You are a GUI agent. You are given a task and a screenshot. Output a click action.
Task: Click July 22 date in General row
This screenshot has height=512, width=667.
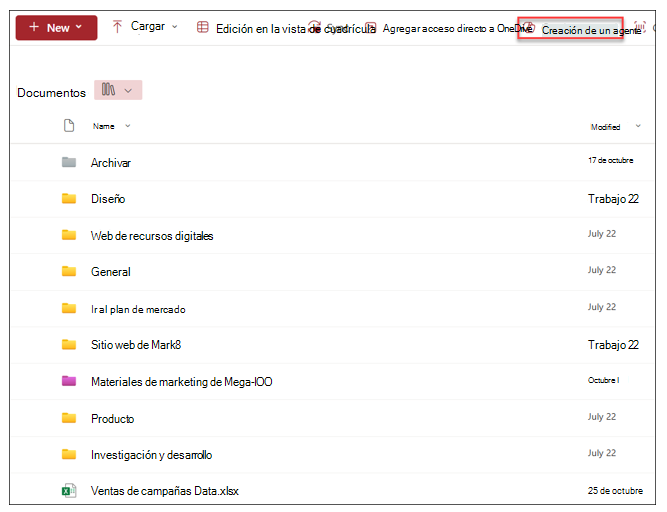click(x=602, y=270)
